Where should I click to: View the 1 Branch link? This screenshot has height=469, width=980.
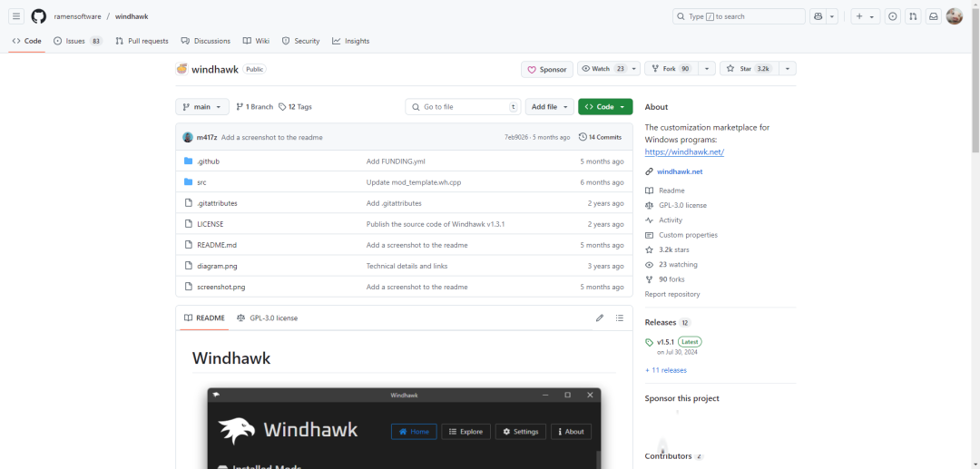pyautogui.click(x=254, y=107)
